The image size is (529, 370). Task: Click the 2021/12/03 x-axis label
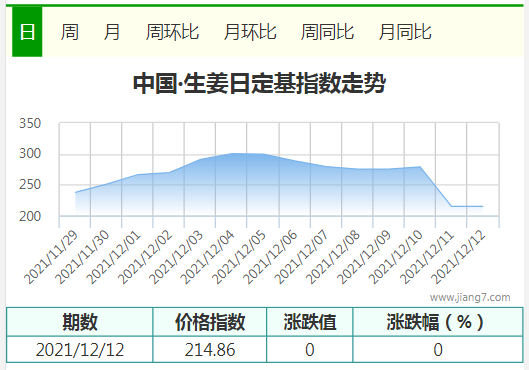176,257
